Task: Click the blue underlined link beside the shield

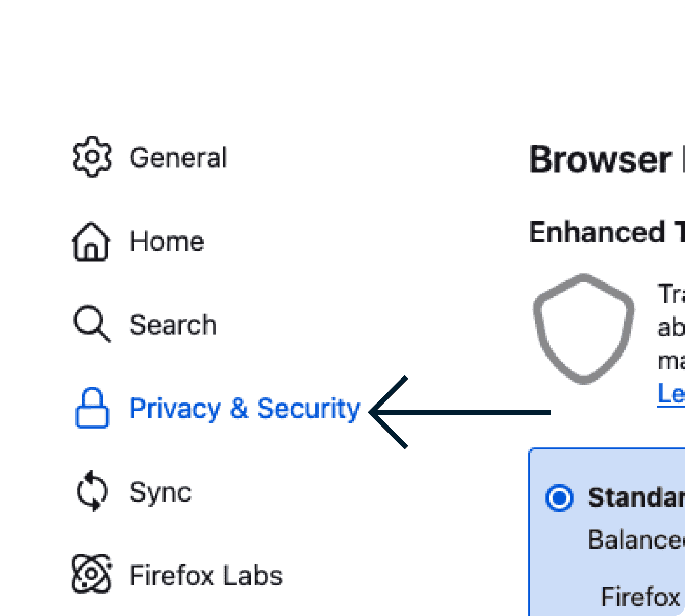Action: [x=671, y=394]
